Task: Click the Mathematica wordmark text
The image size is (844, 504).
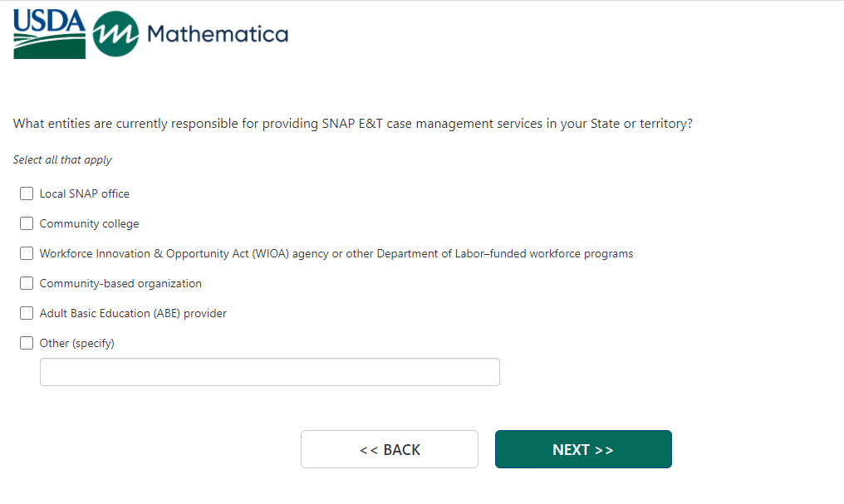Action: pyautogui.click(x=218, y=34)
